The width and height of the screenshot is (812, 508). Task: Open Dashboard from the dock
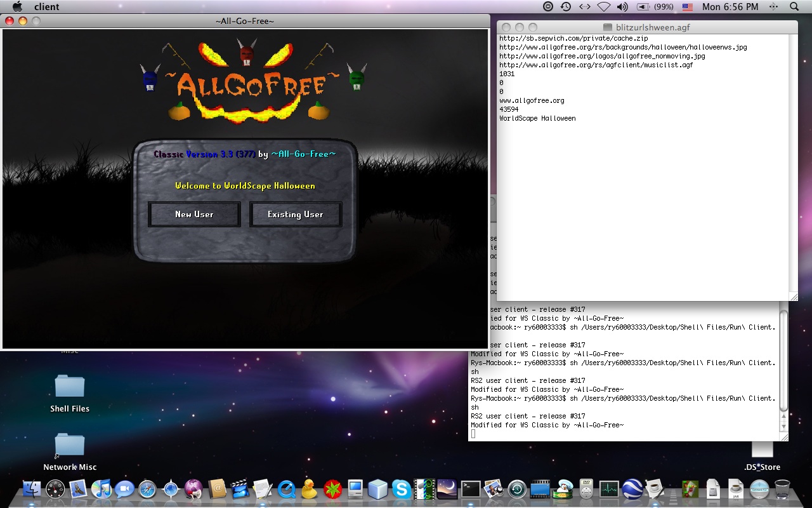55,488
